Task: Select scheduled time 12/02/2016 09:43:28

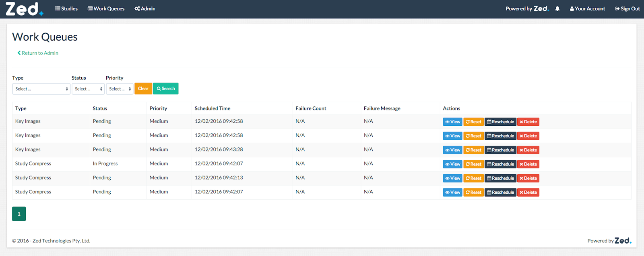Action: [219, 150]
